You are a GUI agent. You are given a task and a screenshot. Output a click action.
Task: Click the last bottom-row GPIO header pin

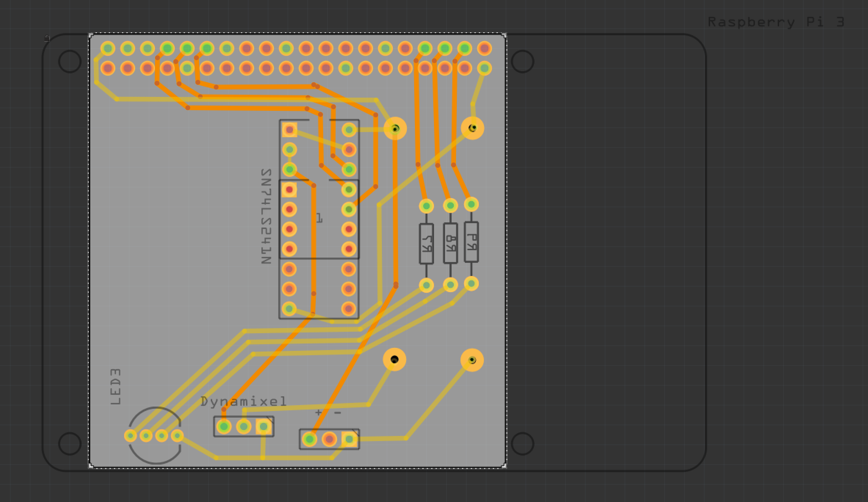click(484, 68)
